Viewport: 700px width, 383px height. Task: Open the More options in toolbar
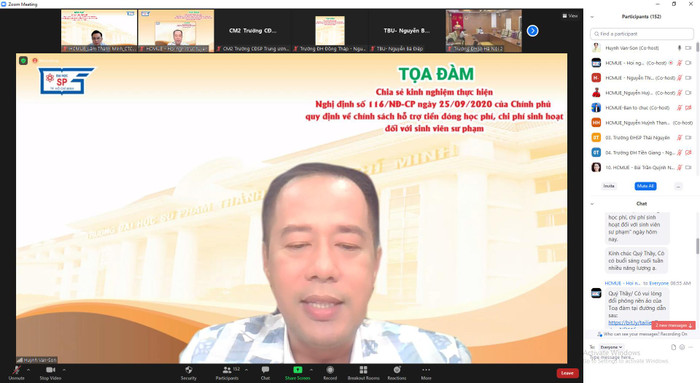tap(426, 373)
